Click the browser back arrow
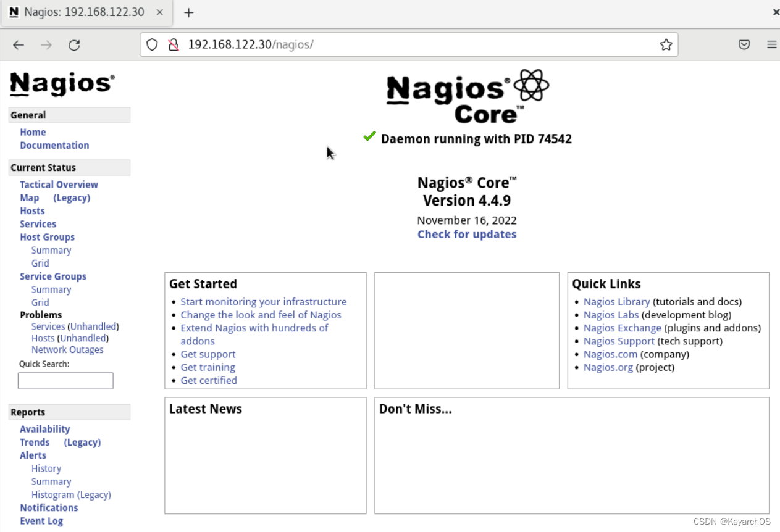Viewport: 780px width, 532px height. point(18,44)
